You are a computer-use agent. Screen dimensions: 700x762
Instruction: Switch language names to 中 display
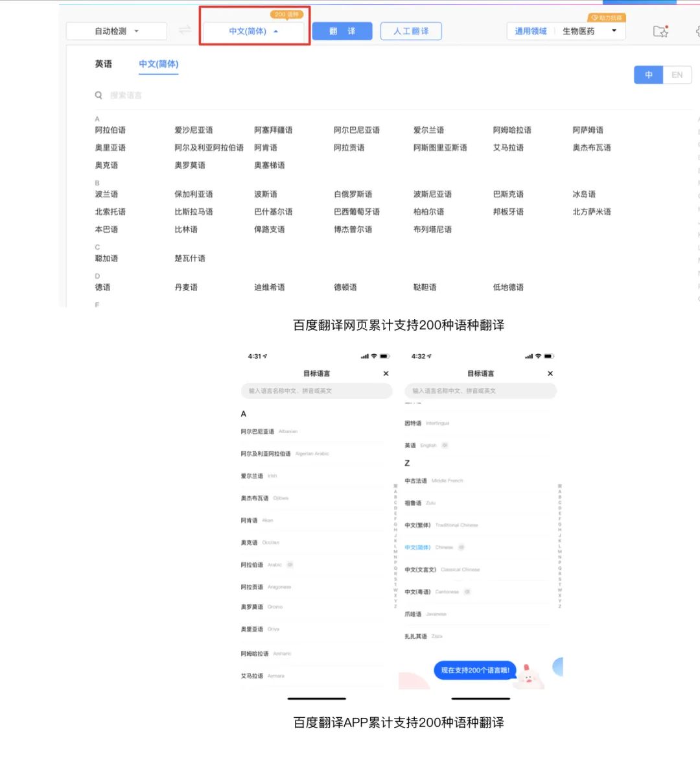pyautogui.click(x=649, y=75)
